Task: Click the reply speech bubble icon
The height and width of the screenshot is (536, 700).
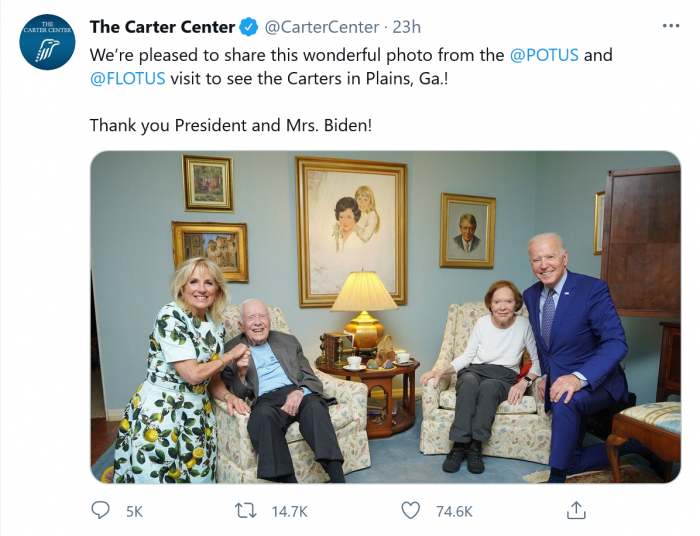Action: pyautogui.click(x=100, y=511)
